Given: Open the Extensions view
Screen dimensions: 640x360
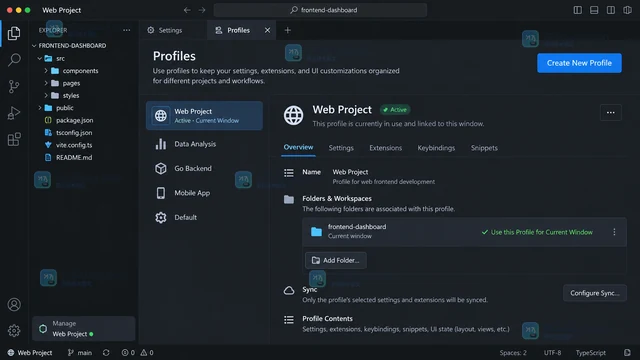Looking at the screenshot, I should click(x=14, y=139).
